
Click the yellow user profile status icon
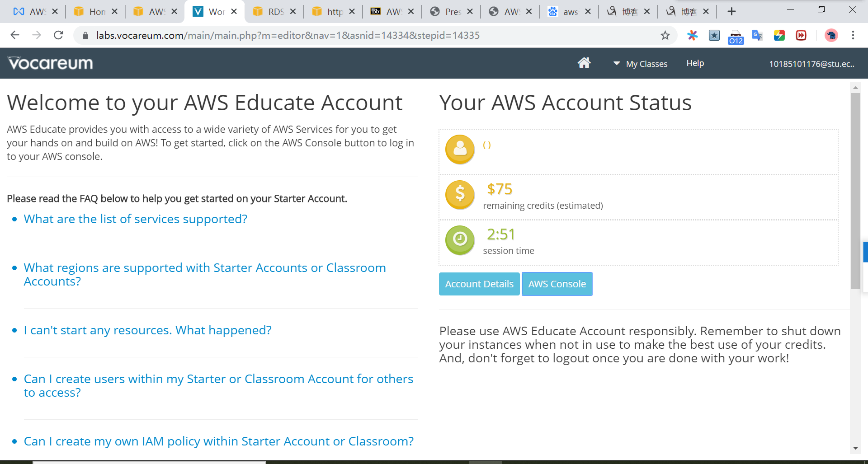460,149
